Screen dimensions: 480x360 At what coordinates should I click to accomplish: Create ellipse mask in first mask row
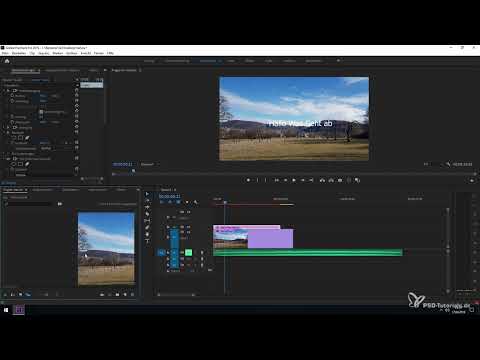14,138
